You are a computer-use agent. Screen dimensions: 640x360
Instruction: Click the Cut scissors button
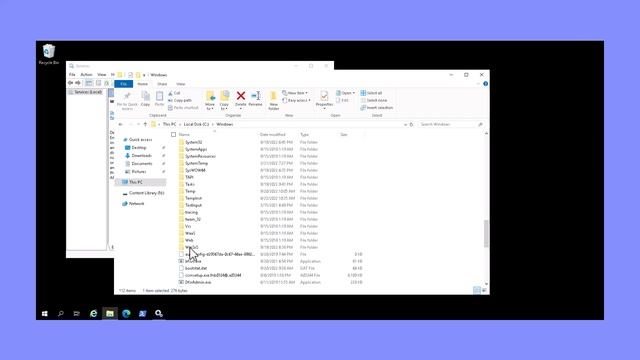tap(174, 93)
